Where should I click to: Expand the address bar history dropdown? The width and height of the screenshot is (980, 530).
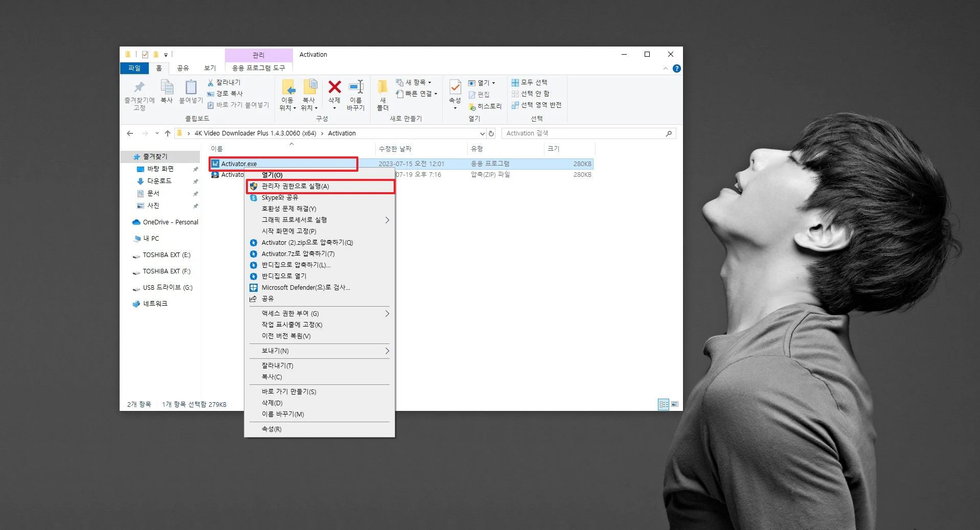482,133
